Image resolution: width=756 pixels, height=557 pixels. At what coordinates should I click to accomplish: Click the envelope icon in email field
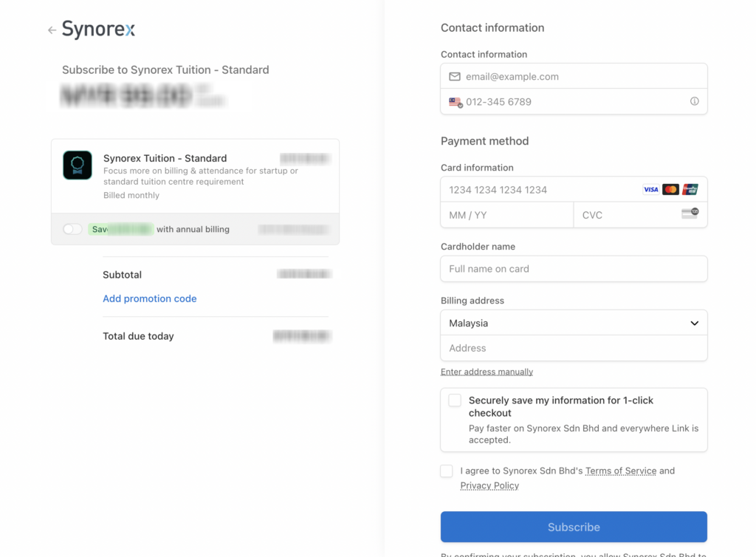click(455, 77)
